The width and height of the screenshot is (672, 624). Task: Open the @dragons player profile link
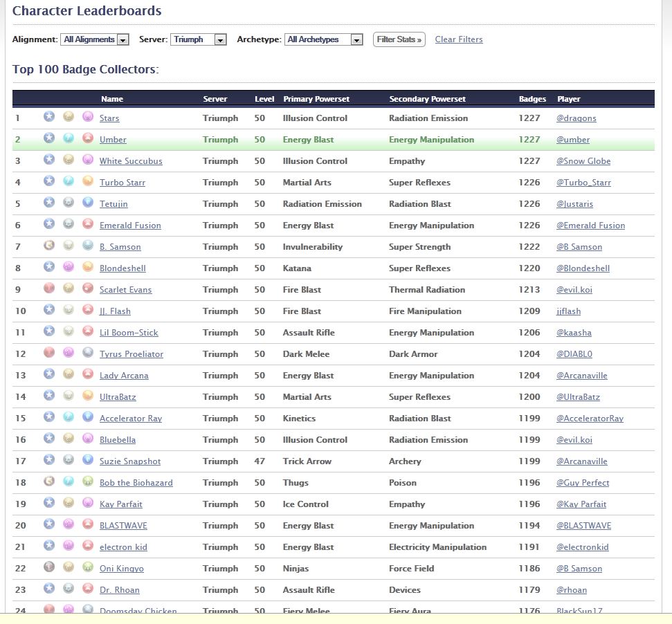(576, 118)
